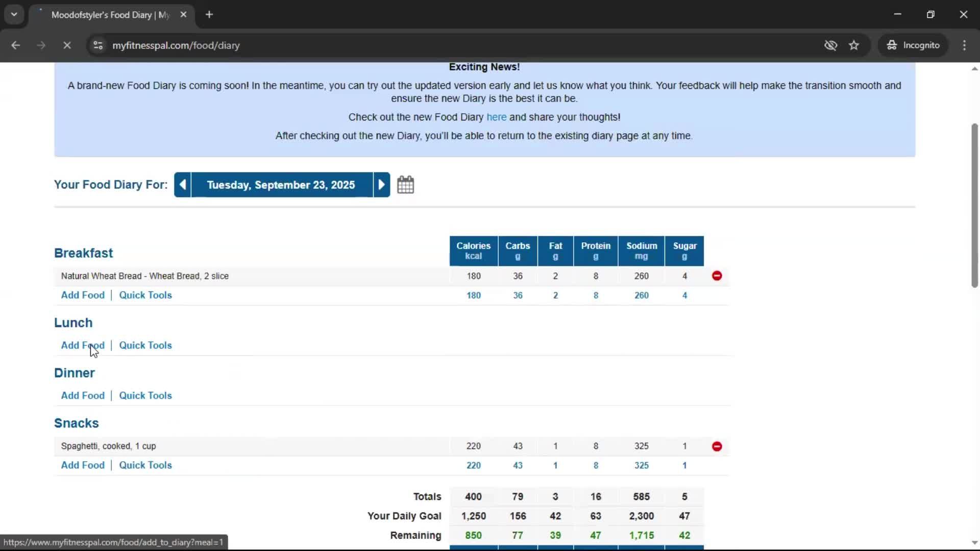Click the 400 total calories value
980x551 pixels.
(x=473, y=497)
